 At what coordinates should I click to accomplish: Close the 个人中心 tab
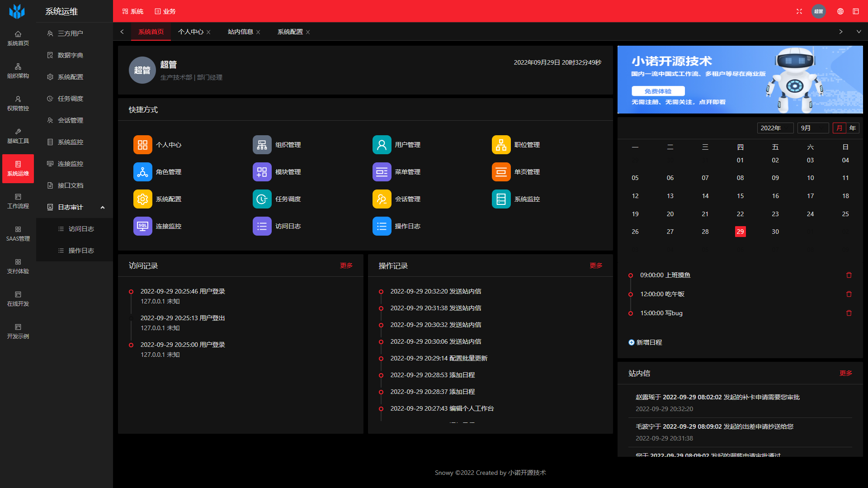208,32
